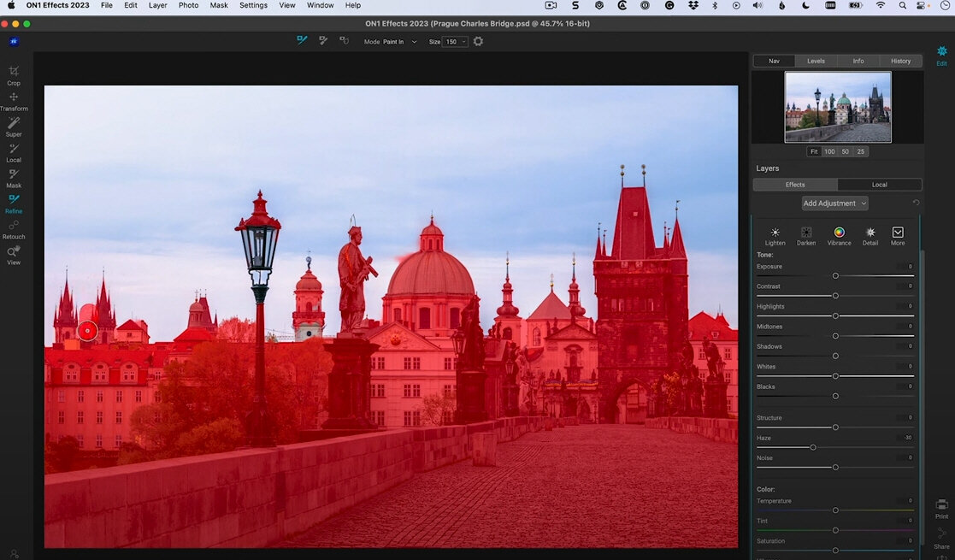Image resolution: width=955 pixels, height=560 pixels.
Task: Switch to the History tab
Action: 901,61
